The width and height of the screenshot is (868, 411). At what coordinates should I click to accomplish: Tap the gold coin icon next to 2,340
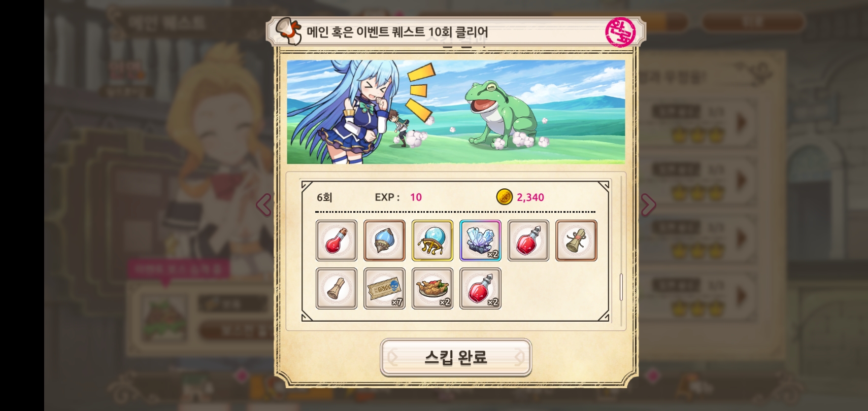click(504, 197)
